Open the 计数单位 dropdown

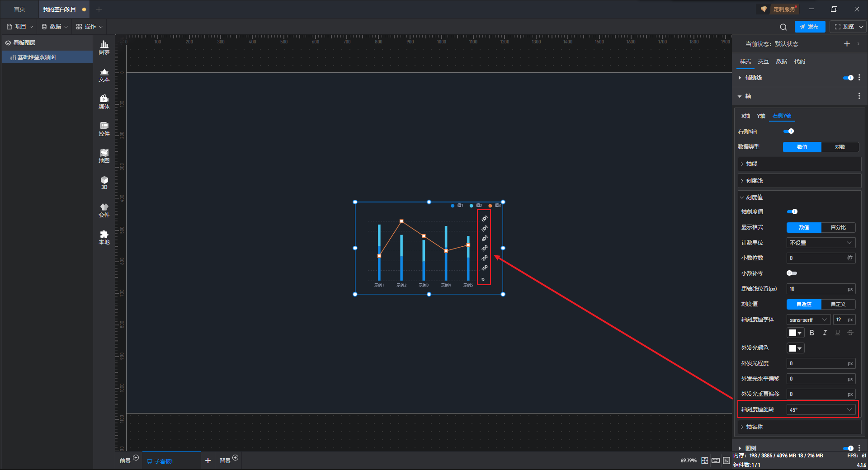pos(821,243)
